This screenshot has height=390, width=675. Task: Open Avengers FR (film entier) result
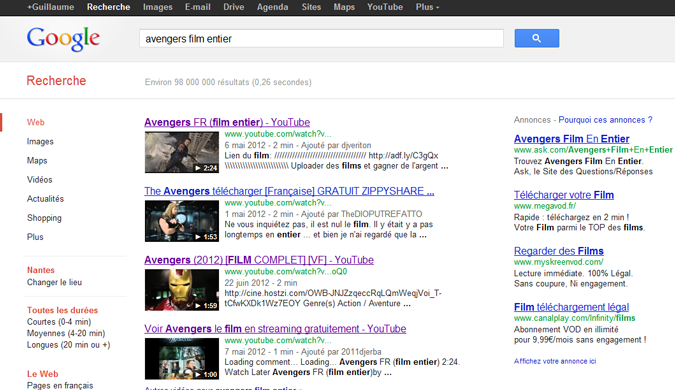tap(227, 122)
